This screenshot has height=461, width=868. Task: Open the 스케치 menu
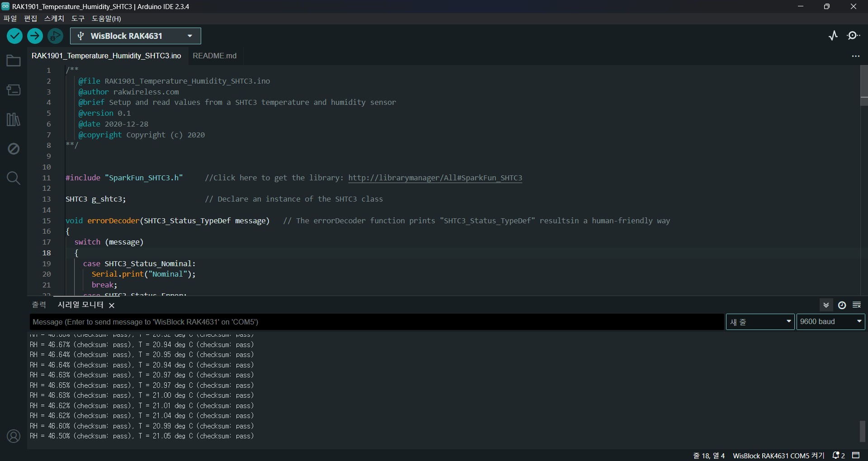(54, 19)
